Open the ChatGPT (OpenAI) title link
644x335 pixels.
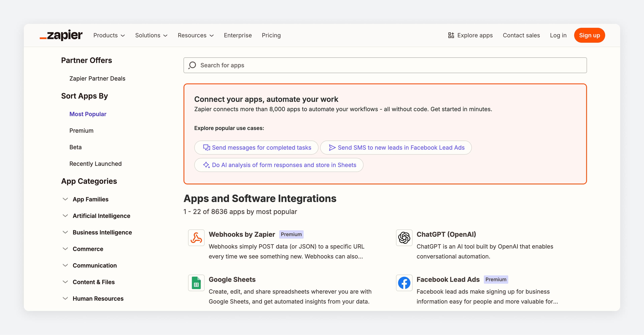pos(446,234)
